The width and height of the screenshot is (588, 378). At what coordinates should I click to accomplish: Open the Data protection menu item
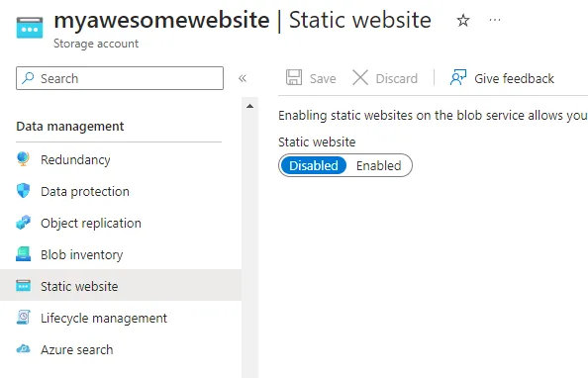point(120,191)
